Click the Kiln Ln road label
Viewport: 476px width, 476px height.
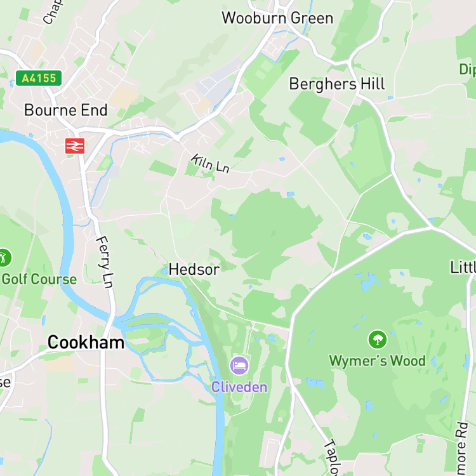[x=210, y=164]
